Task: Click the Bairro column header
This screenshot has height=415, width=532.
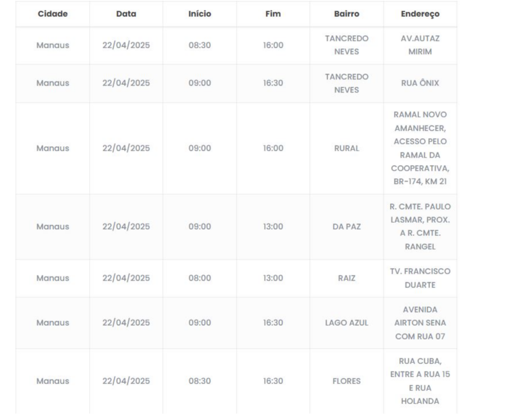Action: (347, 14)
